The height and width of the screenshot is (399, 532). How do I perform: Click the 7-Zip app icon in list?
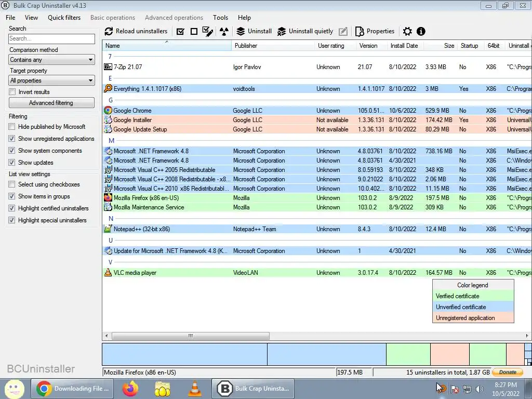(x=108, y=67)
